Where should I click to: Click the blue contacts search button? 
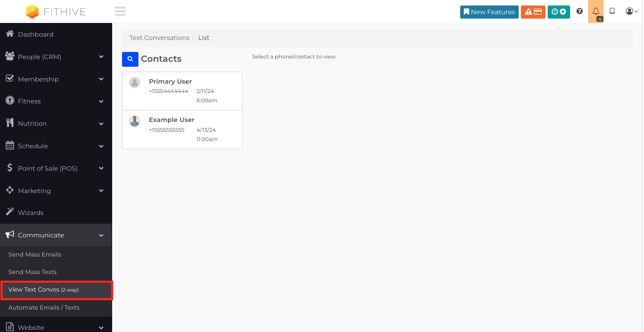click(130, 59)
